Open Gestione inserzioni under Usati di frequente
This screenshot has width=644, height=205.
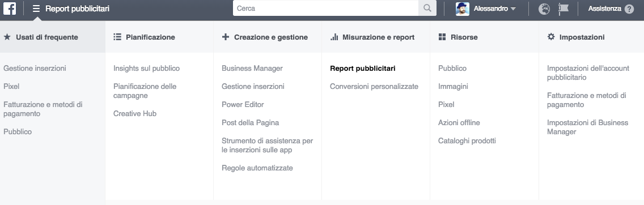[x=35, y=69]
